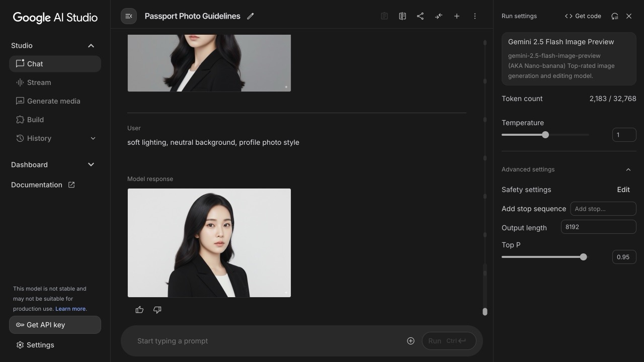Image resolution: width=644 pixels, height=362 pixels.
Task: Open the upper portrait image with gray background
Action: [209, 63]
